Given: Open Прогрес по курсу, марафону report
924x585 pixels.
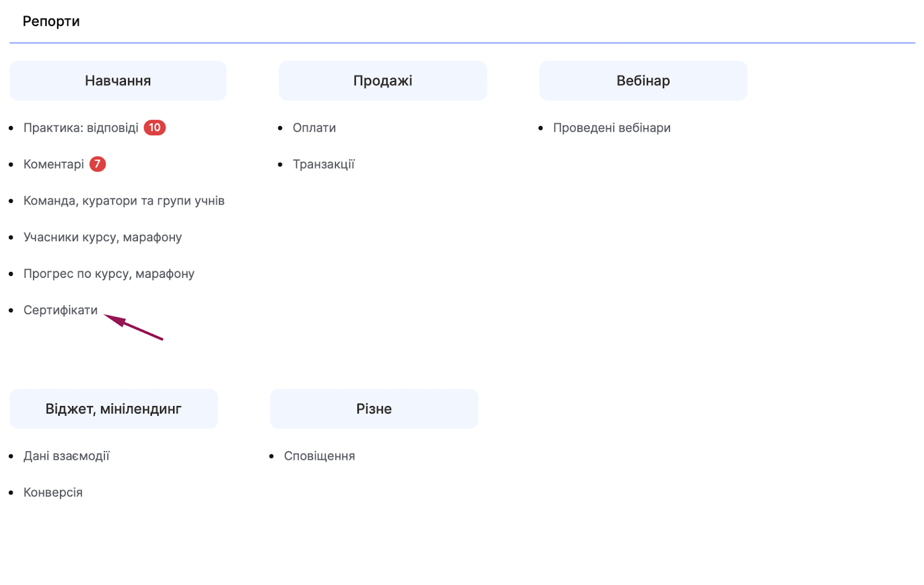Looking at the screenshot, I should click(x=109, y=274).
